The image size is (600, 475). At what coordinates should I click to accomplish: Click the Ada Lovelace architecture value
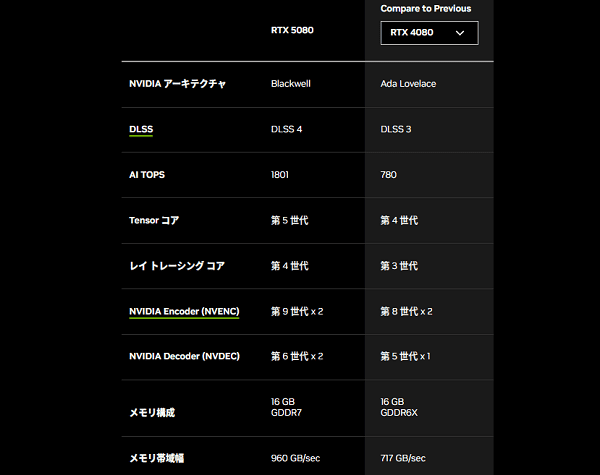(408, 84)
